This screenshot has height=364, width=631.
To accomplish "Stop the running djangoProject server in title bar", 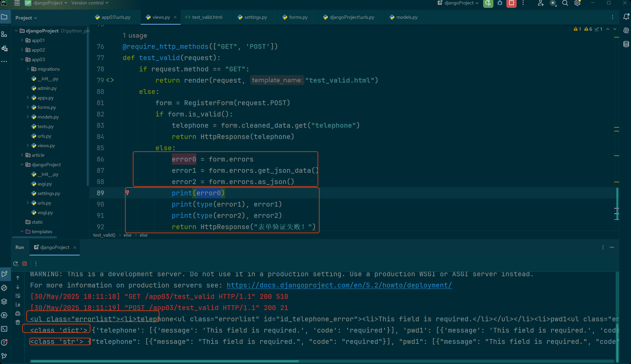I will pyautogui.click(x=511, y=3).
